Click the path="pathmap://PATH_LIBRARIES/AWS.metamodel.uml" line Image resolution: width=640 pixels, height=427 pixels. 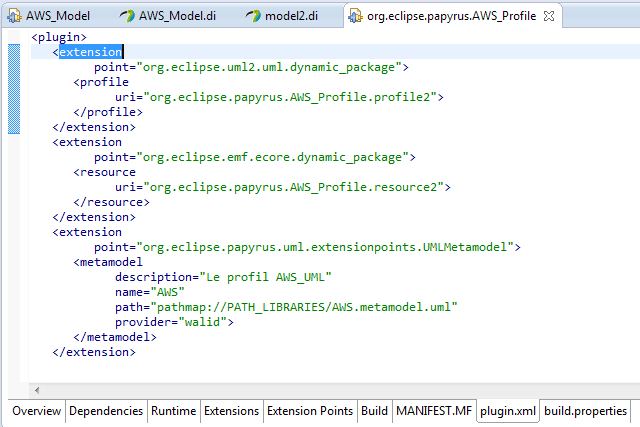click(286, 307)
